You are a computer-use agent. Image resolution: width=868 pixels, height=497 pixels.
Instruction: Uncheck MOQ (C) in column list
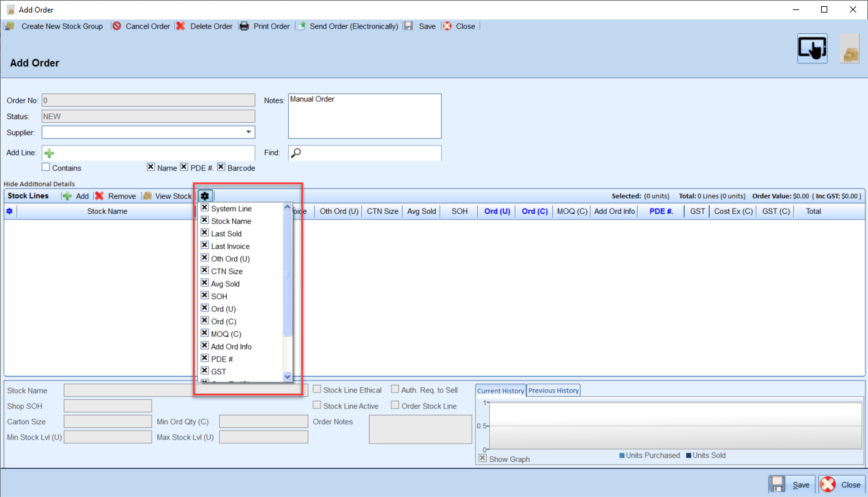click(x=205, y=333)
